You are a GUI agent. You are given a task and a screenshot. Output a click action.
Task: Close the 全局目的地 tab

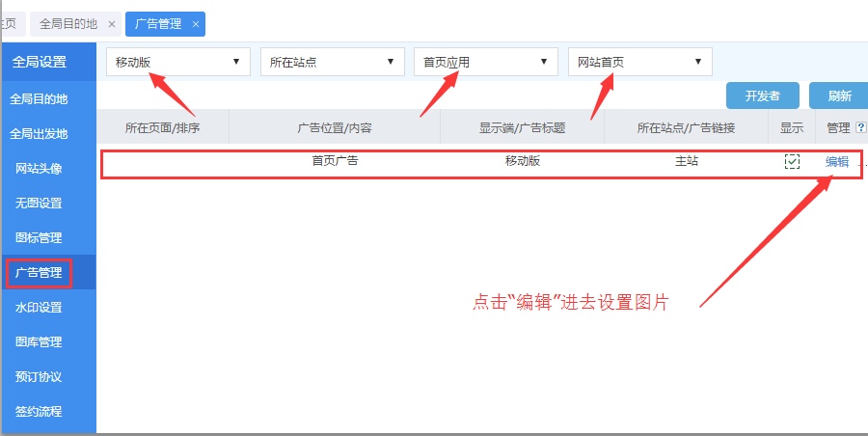pos(112,24)
